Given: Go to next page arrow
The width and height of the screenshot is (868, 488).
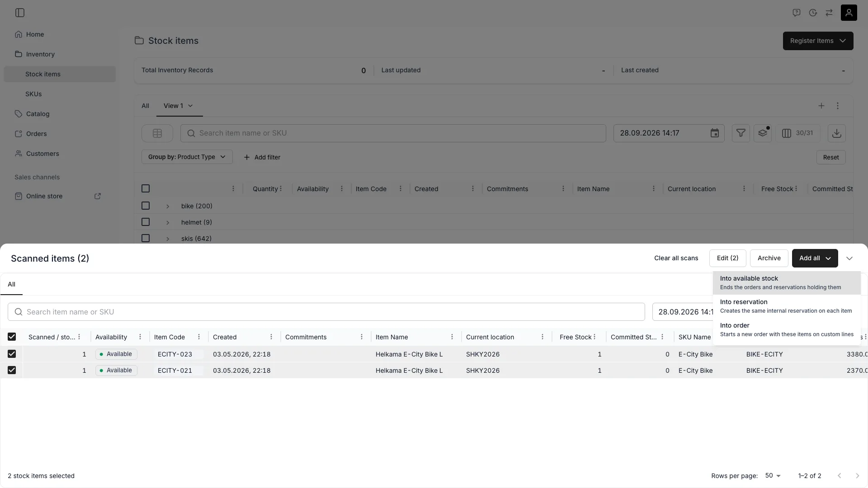Looking at the screenshot, I should click(857, 476).
